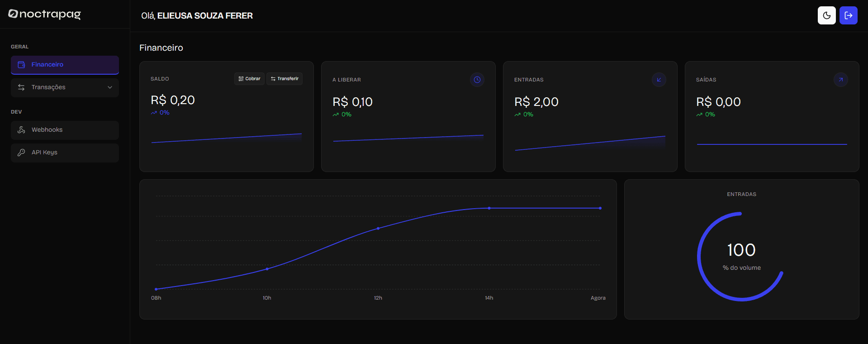Click the Cobrar button

tap(249, 79)
